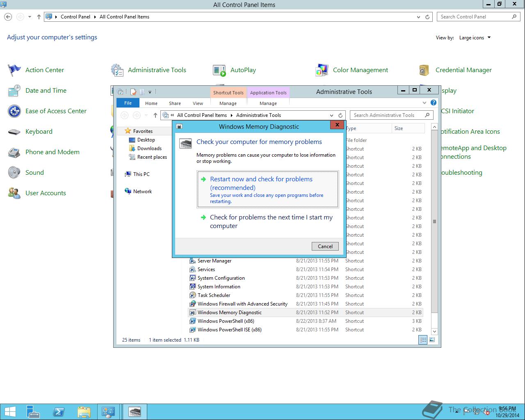Choose Restart now and check for problems

[268, 189]
